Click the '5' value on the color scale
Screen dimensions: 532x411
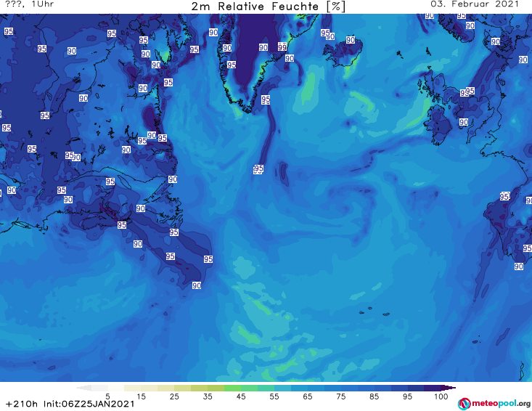(107, 396)
